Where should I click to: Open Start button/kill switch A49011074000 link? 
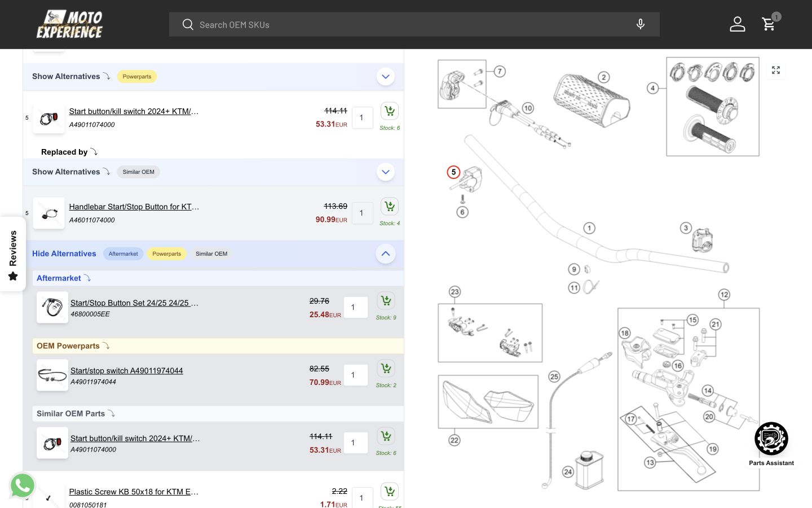[134, 111]
